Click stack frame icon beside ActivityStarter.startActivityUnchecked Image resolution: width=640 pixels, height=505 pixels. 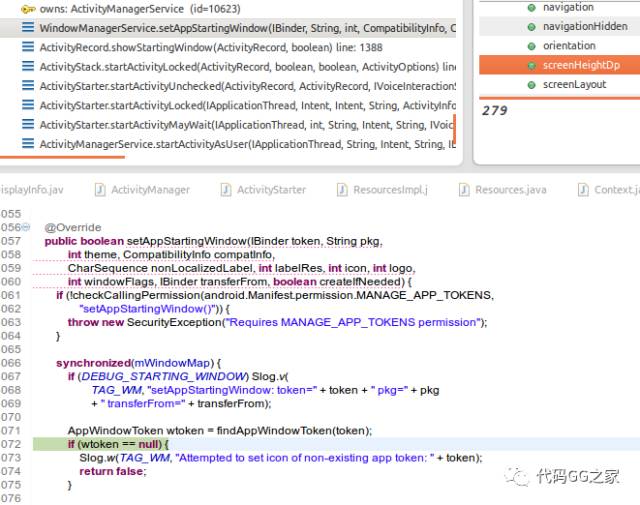point(28,85)
